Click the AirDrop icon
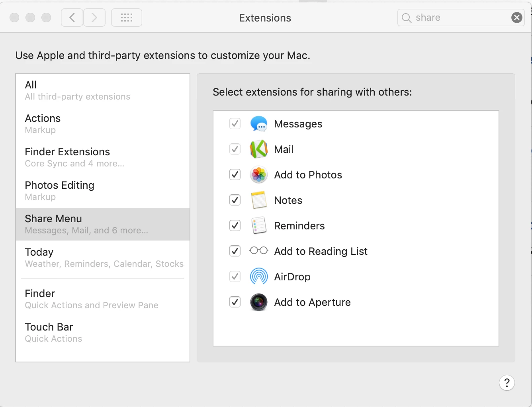The width and height of the screenshot is (532, 407). pos(259,276)
